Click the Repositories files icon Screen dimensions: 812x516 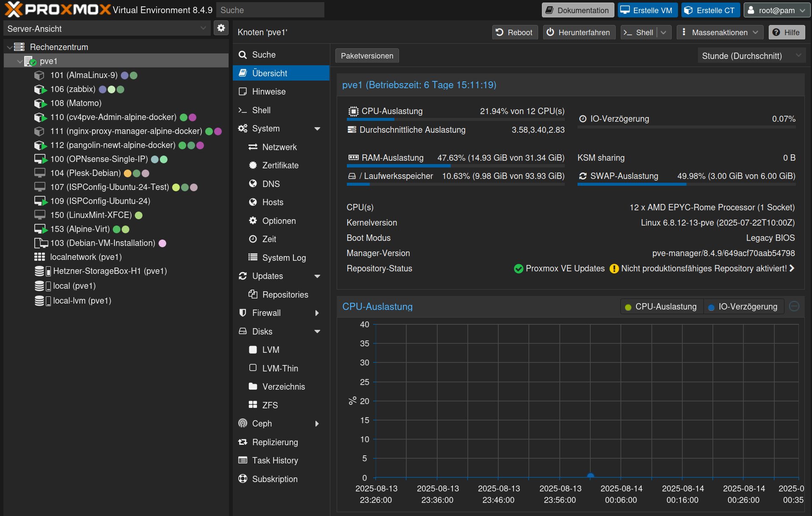coord(253,294)
